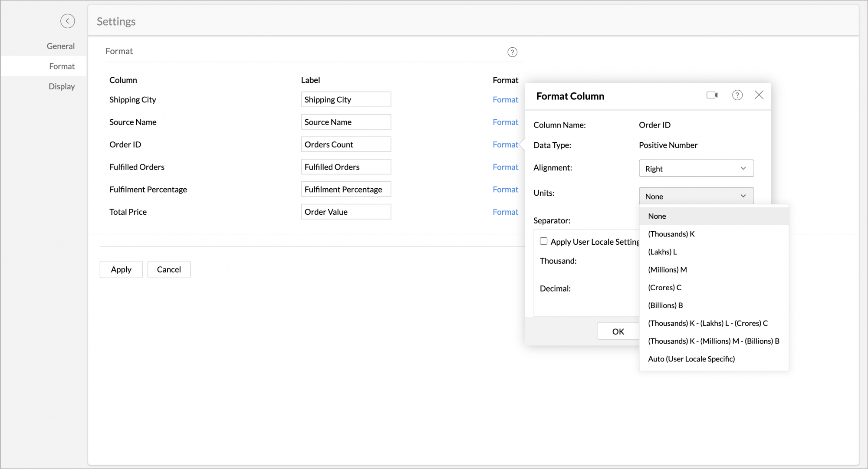Enable Apply User Locale Setting checkbox
868x469 pixels.
pos(543,241)
